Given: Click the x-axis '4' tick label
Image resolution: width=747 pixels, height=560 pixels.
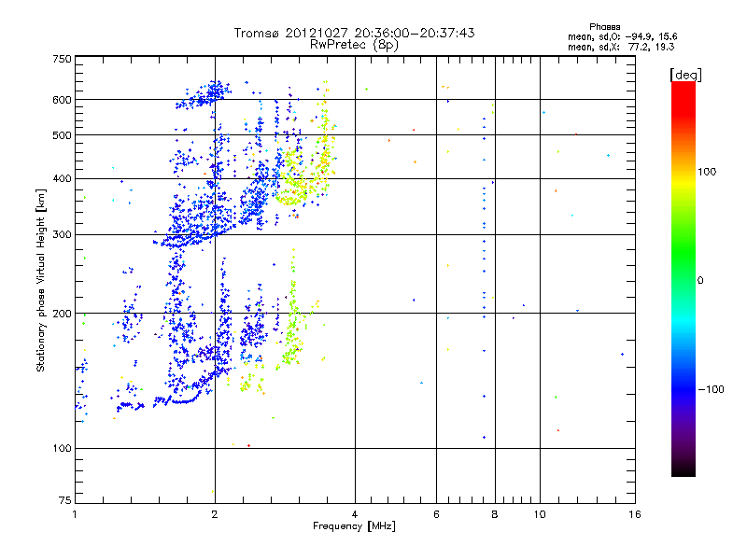Looking at the screenshot, I should (x=355, y=514).
